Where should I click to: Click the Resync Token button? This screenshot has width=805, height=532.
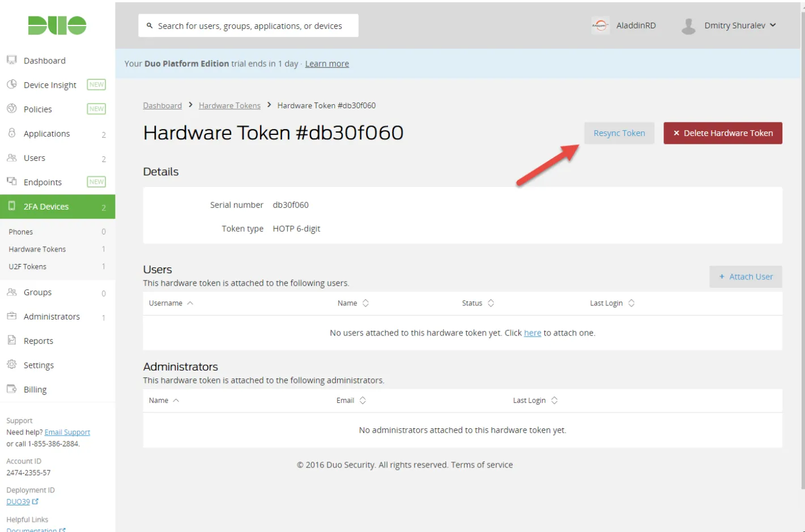click(619, 133)
